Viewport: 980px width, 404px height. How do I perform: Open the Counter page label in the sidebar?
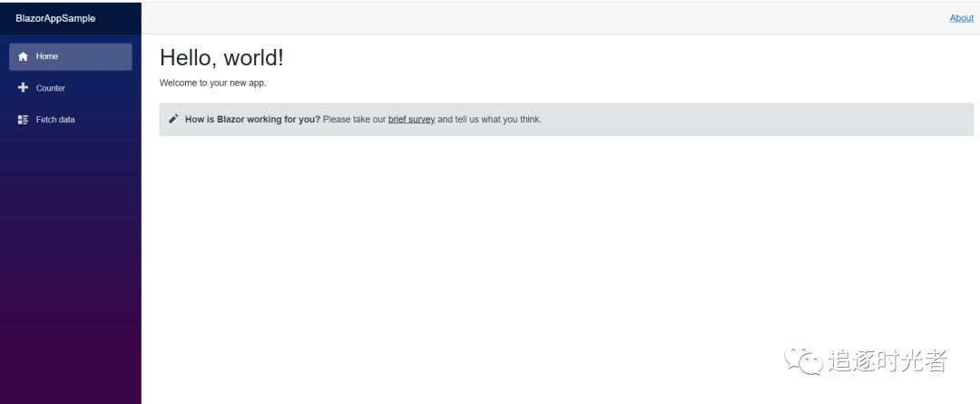[x=51, y=88]
